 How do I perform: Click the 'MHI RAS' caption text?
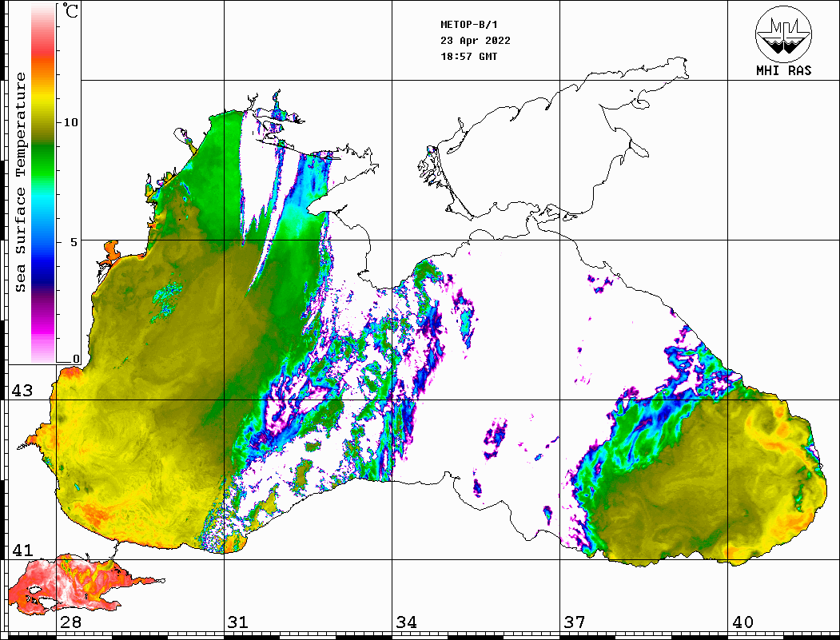pos(784,70)
